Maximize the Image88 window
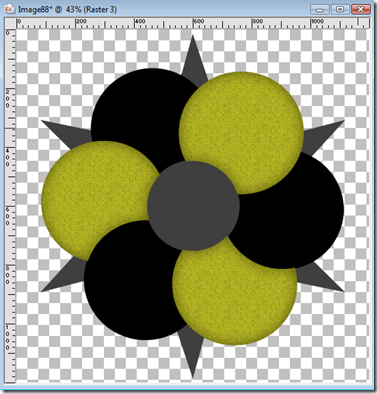378x394 pixels. coord(340,9)
